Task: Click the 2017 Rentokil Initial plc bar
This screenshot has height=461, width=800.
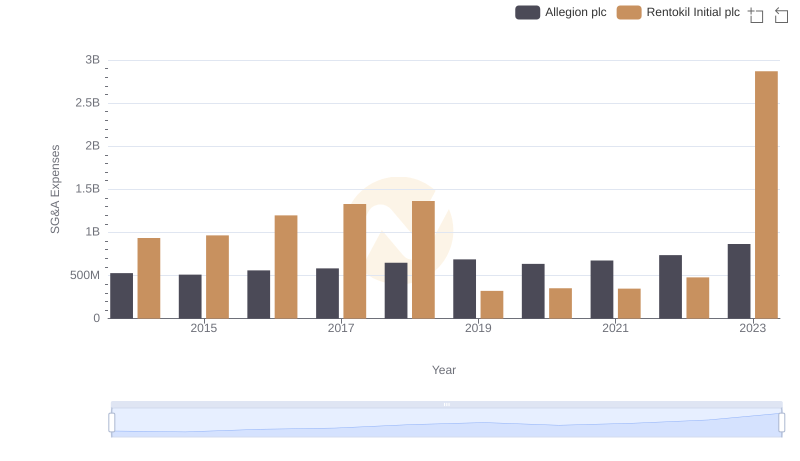Action: coord(355,261)
